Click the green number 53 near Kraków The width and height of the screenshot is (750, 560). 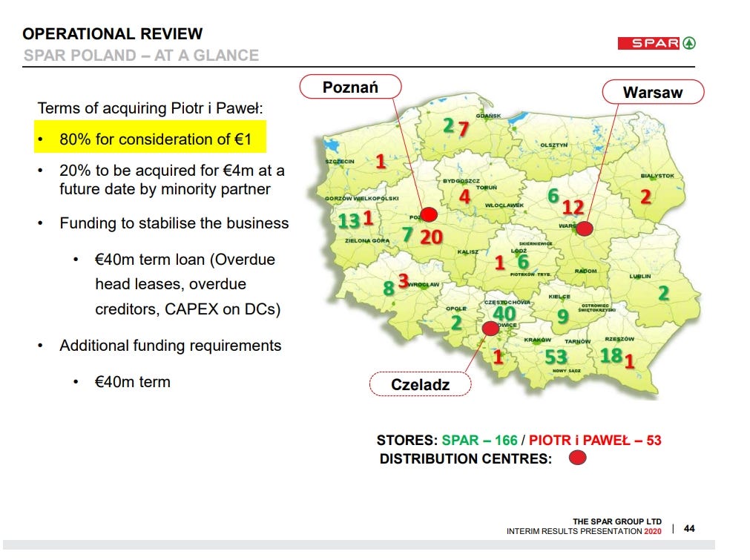point(556,358)
